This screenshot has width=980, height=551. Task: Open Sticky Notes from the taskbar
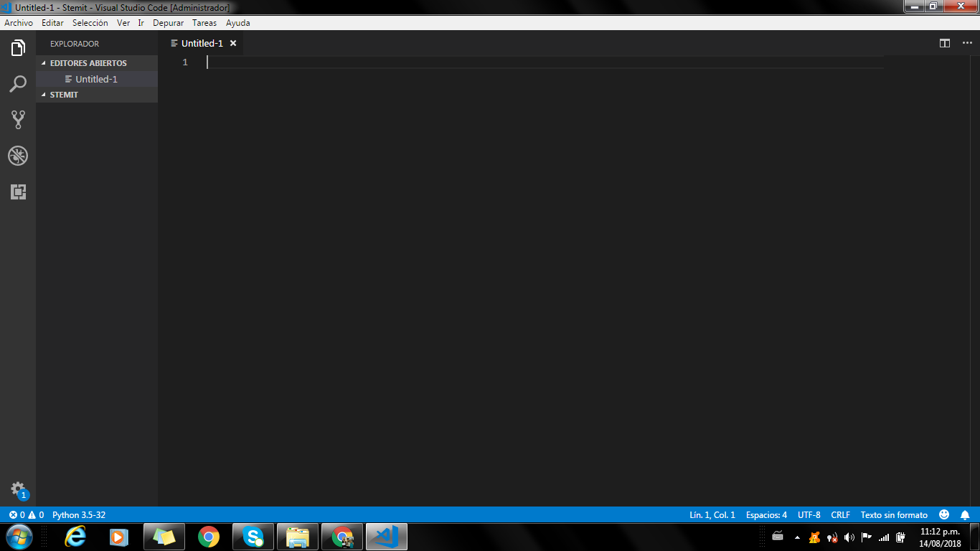click(x=164, y=537)
